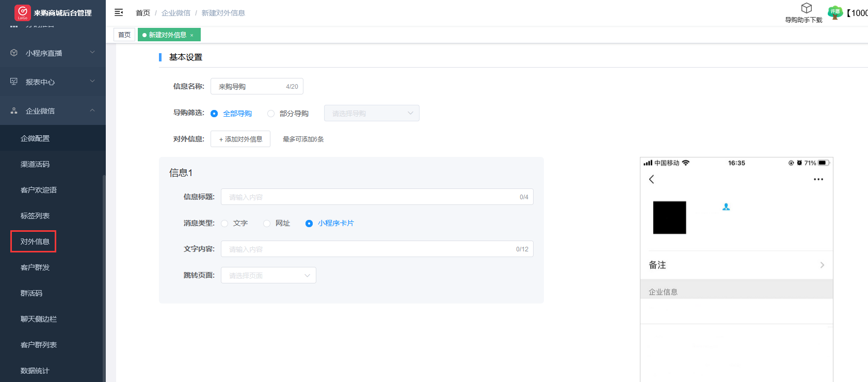Collapse the 企业微信 sidebar menu
Image resolution: width=868 pixels, height=382 pixels.
52,111
